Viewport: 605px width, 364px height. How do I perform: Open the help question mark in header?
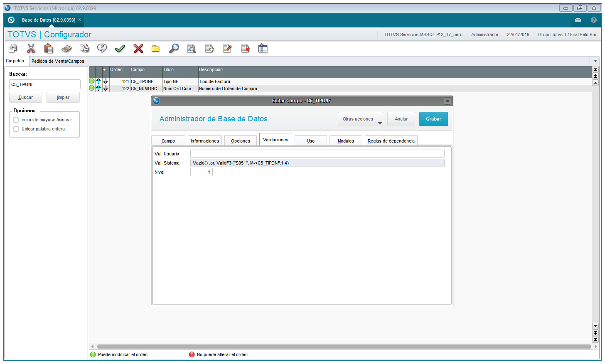(594, 20)
